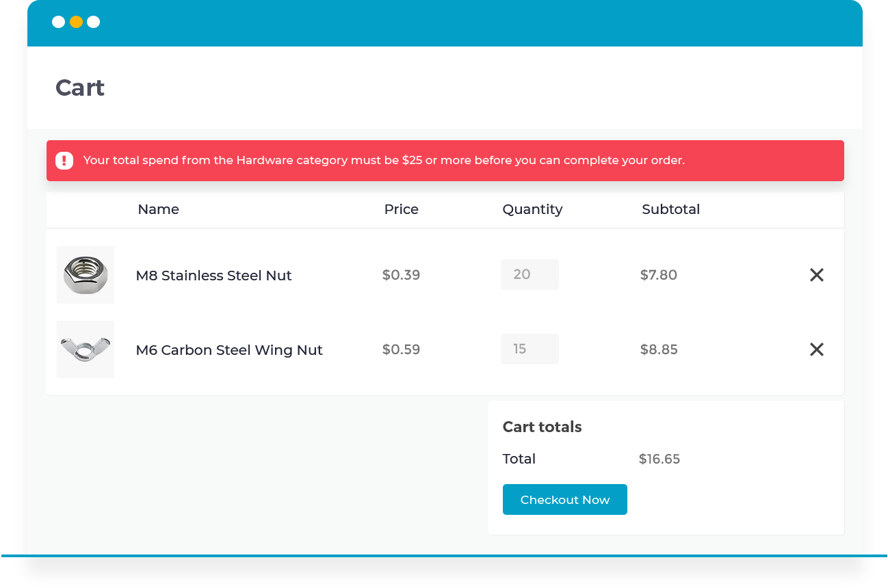Click the $16.65 total amount

point(659,459)
